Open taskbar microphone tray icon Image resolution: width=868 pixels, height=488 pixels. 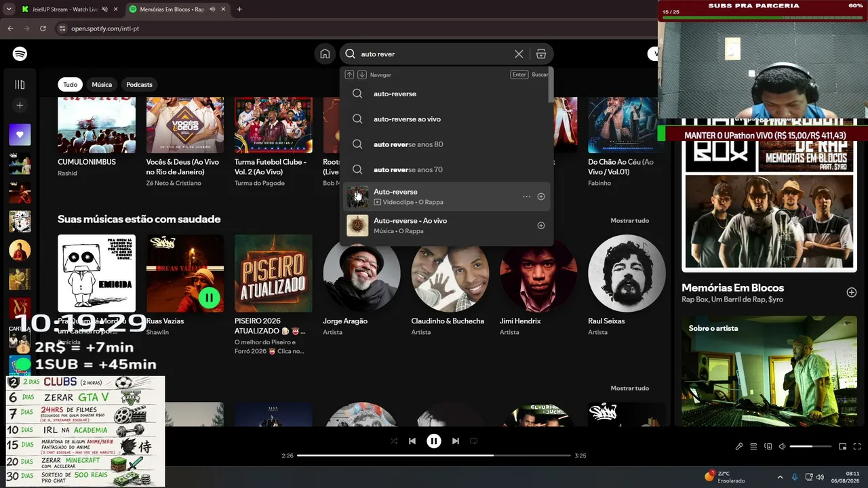(x=795, y=476)
